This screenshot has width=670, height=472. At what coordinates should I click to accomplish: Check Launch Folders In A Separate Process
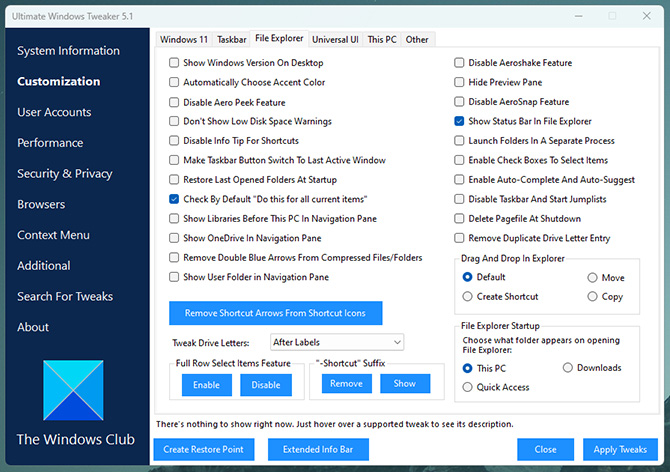pos(459,141)
